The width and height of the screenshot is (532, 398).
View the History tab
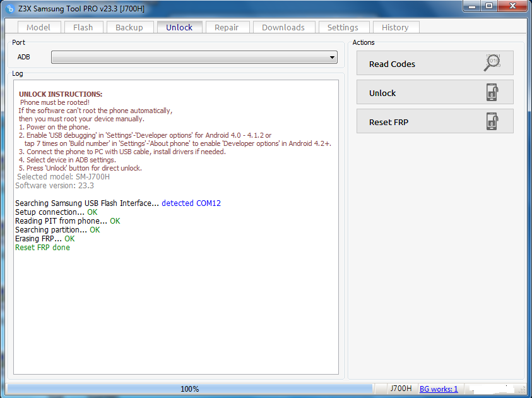395,27
